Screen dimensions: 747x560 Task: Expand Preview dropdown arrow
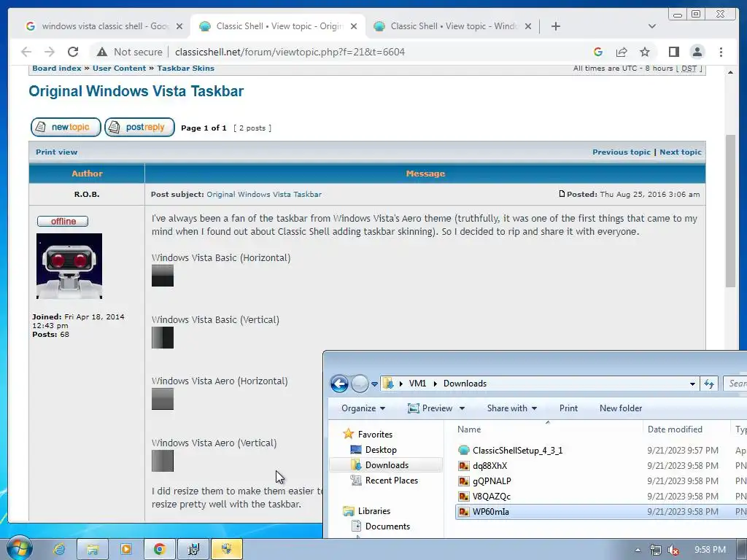click(462, 408)
